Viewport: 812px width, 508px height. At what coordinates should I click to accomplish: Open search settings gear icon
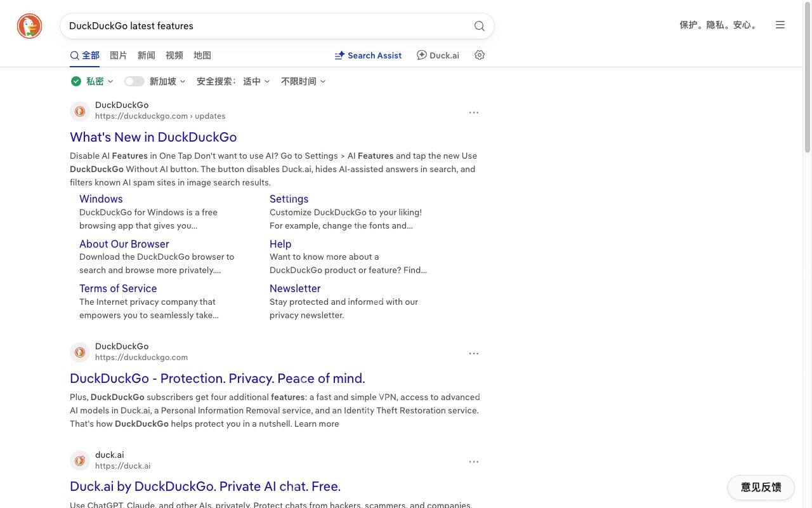(480, 55)
